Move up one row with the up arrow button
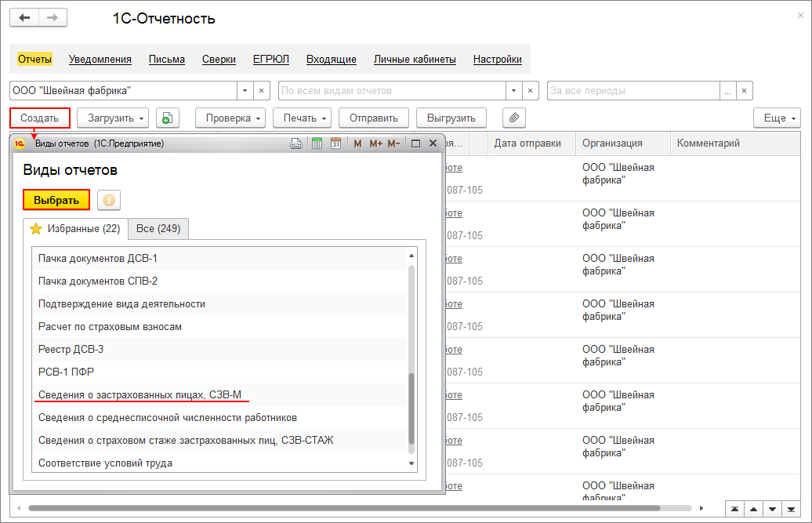Screen dimensions: 812x523 753,509
